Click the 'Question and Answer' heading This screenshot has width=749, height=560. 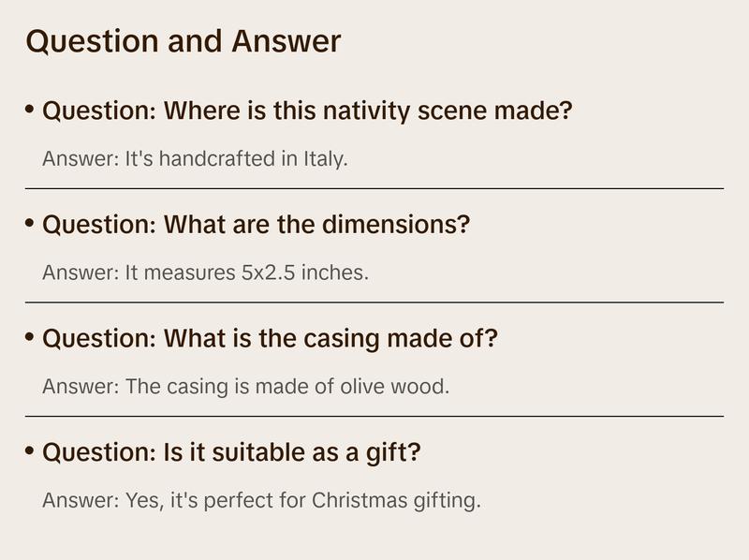point(184,42)
